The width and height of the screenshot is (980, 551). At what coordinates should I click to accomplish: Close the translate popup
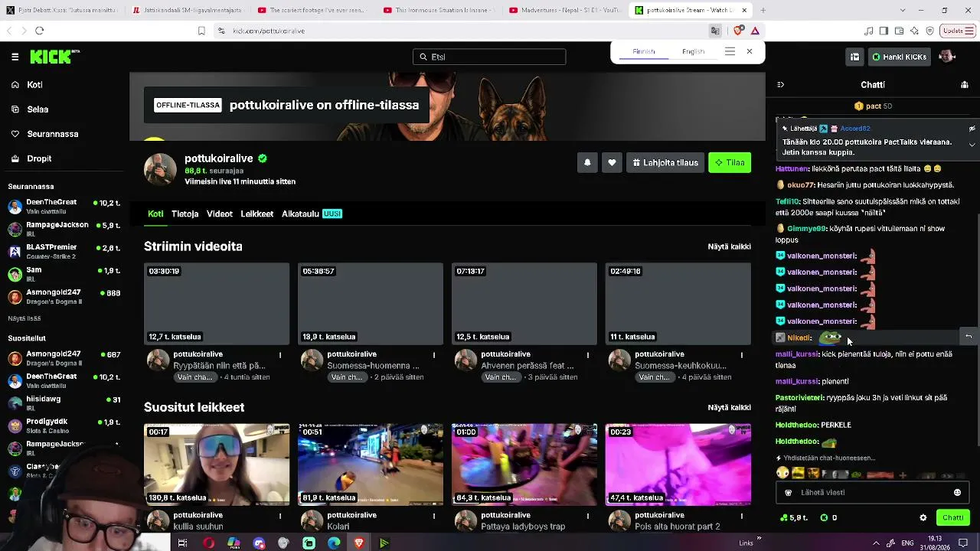(x=750, y=51)
